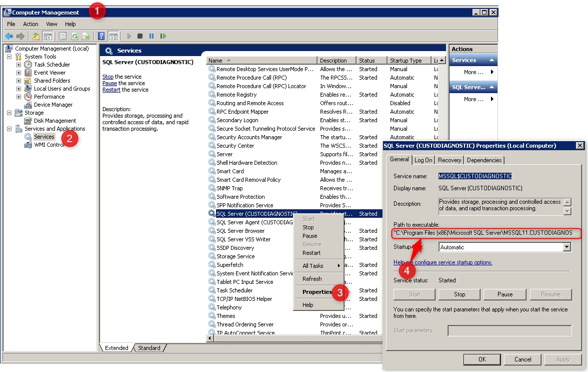Click the services list horizontal scrollbar left arrow
The height and width of the screenshot is (372, 588).
click(x=210, y=338)
